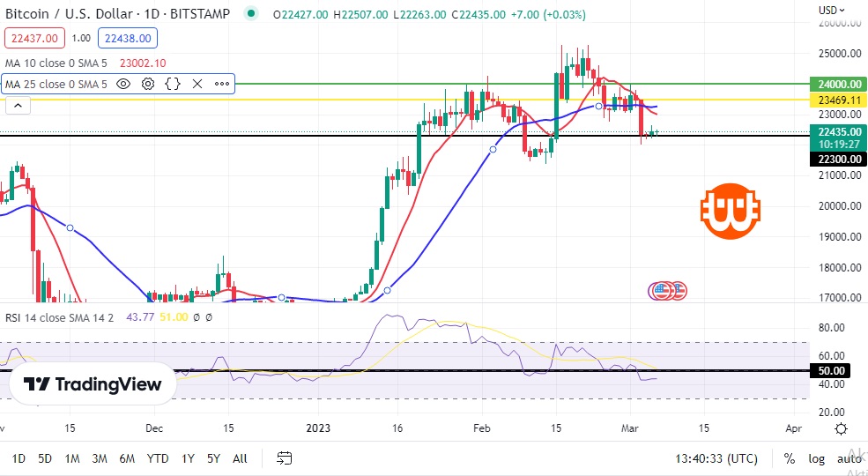Toggle visibility of MA 25 indicator
The width and height of the screenshot is (868, 476).
click(x=122, y=84)
